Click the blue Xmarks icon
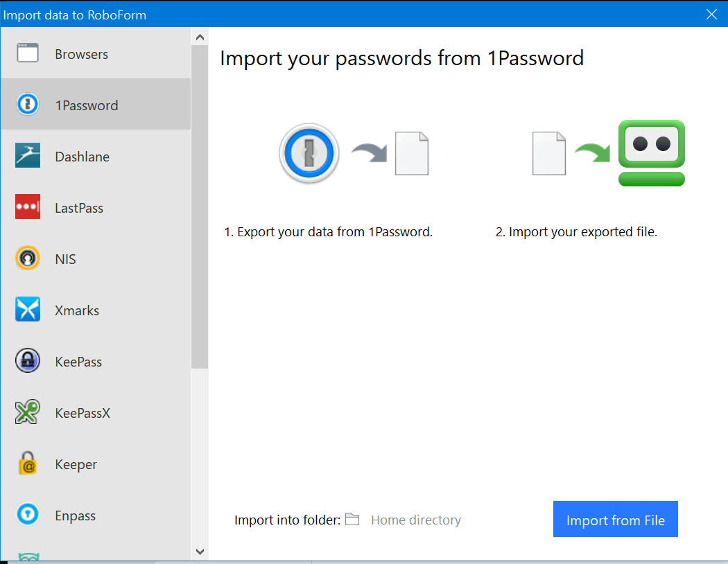 [x=28, y=309]
